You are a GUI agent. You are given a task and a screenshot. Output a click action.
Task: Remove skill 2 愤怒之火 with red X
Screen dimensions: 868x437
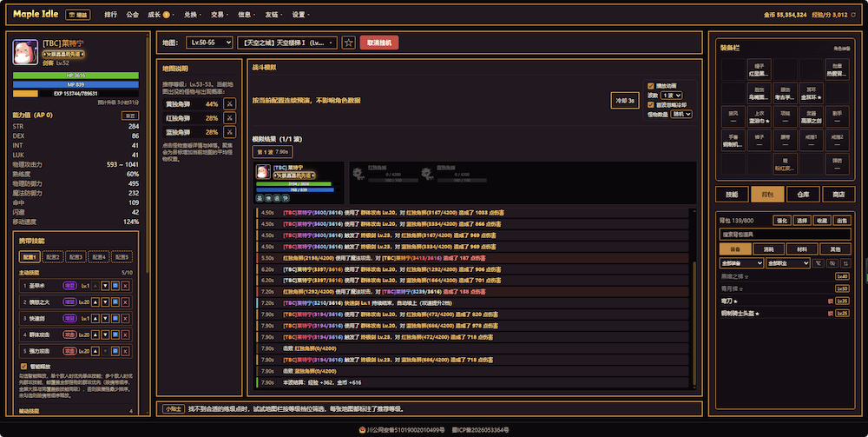pos(125,301)
